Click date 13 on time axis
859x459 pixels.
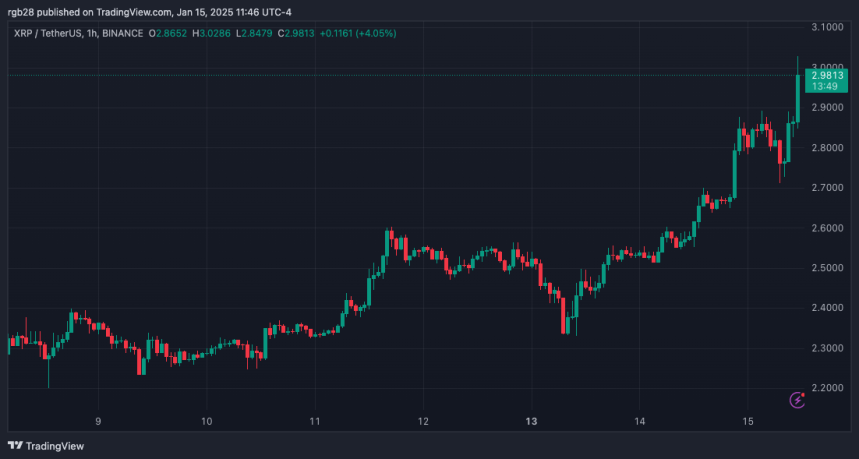pos(531,421)
